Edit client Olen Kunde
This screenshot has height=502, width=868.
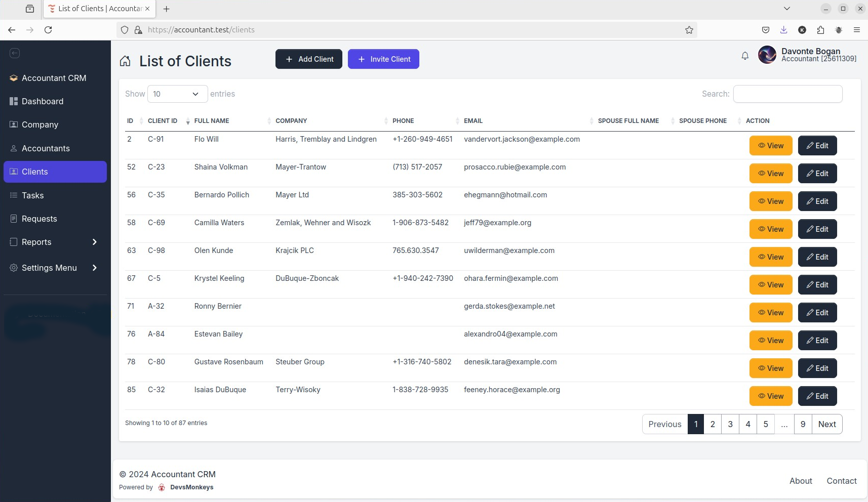pyautogui.click(x=817, y=257)
